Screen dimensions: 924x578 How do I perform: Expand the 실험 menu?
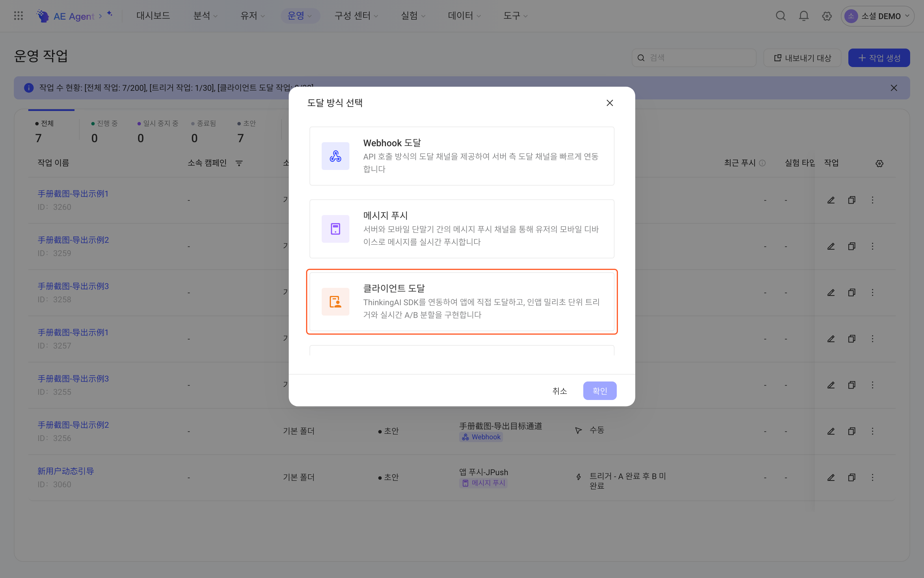413,16
